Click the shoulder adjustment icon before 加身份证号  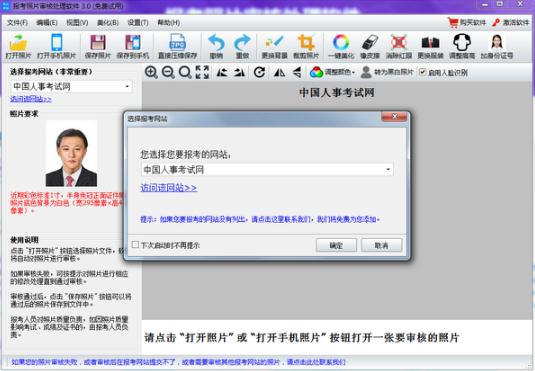pos(462,42)
